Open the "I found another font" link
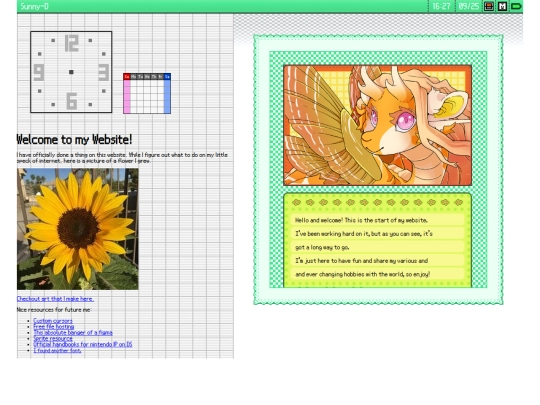 point(57,351)
